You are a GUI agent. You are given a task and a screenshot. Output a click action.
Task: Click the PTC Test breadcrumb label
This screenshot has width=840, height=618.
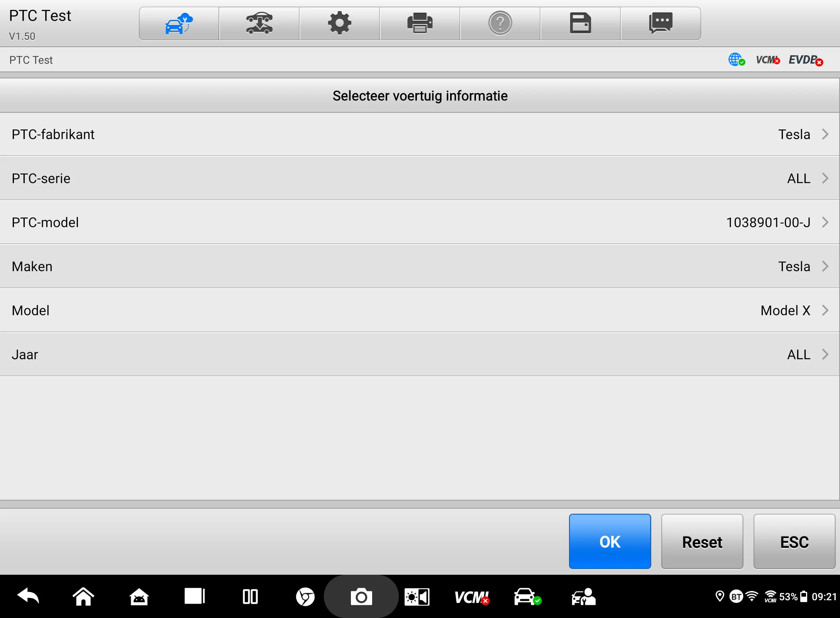point(31,60)
